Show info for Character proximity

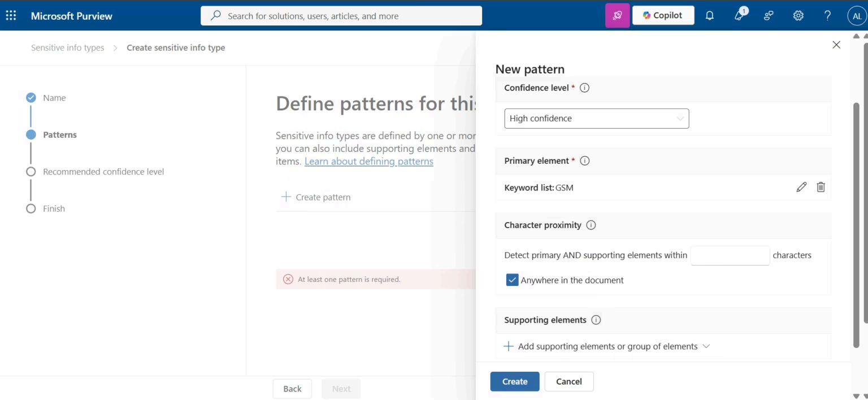[x=591, y=225]
